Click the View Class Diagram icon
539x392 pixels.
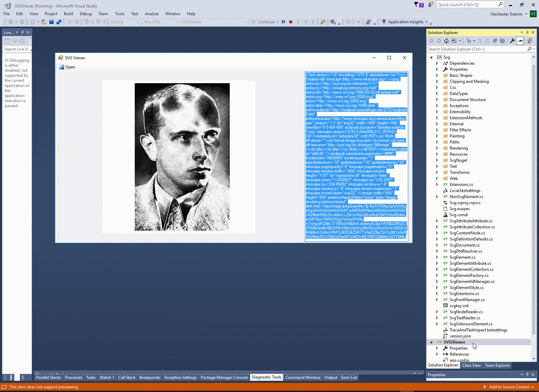pos(530,41)
